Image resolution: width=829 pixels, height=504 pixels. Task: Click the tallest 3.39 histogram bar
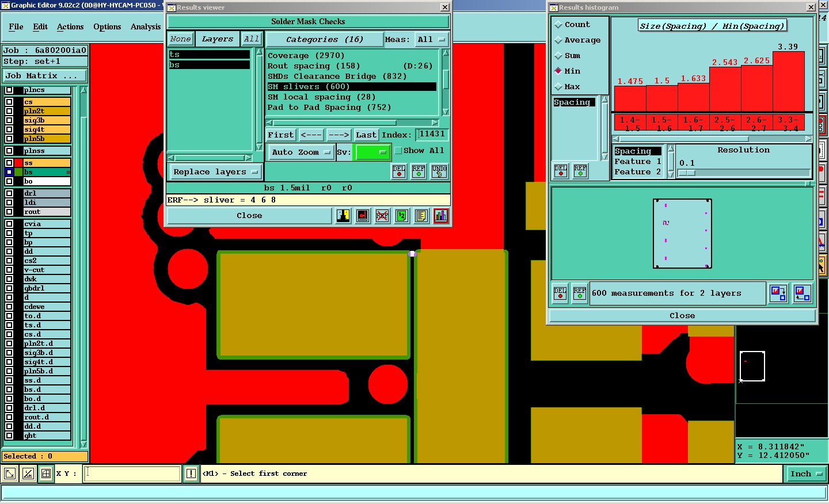pyautogui.click(x=789, y=81)
